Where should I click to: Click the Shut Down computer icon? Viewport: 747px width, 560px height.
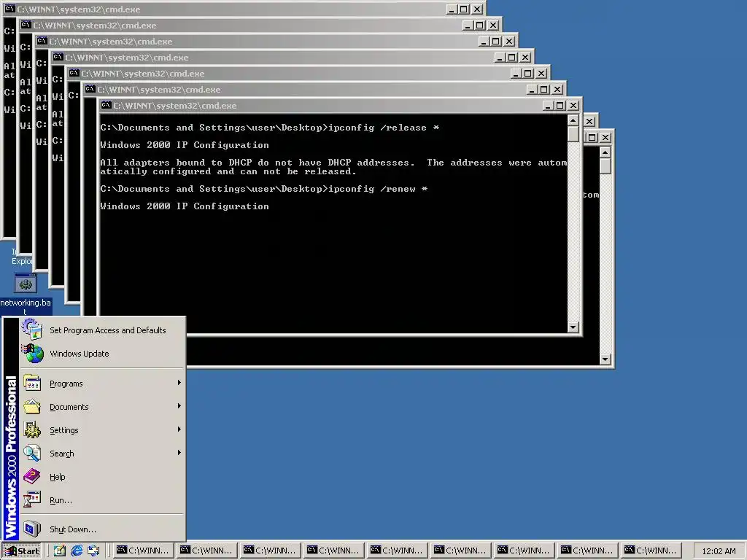coord(32,529)
